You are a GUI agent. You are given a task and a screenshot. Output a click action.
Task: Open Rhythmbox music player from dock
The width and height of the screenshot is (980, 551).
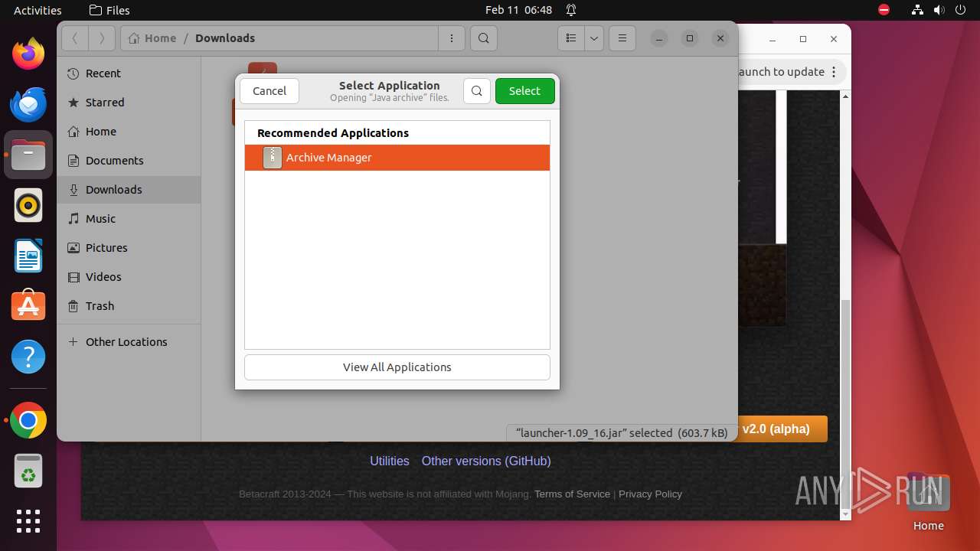(x=28, y=206)
